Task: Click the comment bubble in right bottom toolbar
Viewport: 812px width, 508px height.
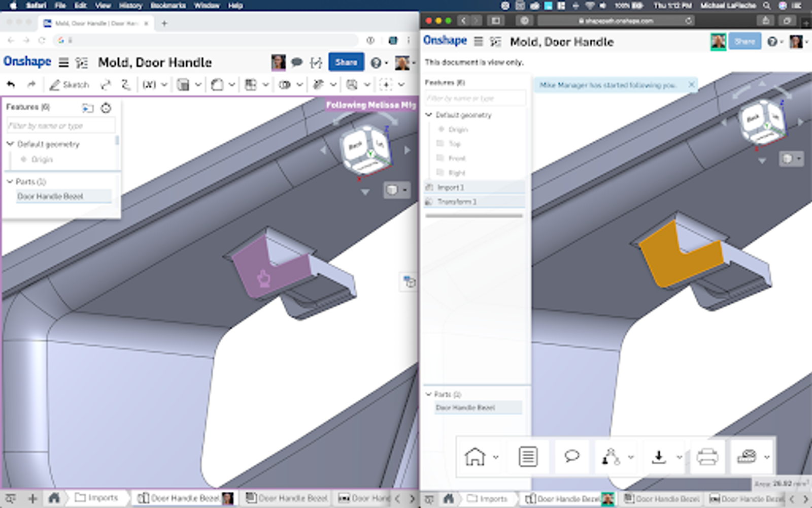Action: click(x=571, y=456)
